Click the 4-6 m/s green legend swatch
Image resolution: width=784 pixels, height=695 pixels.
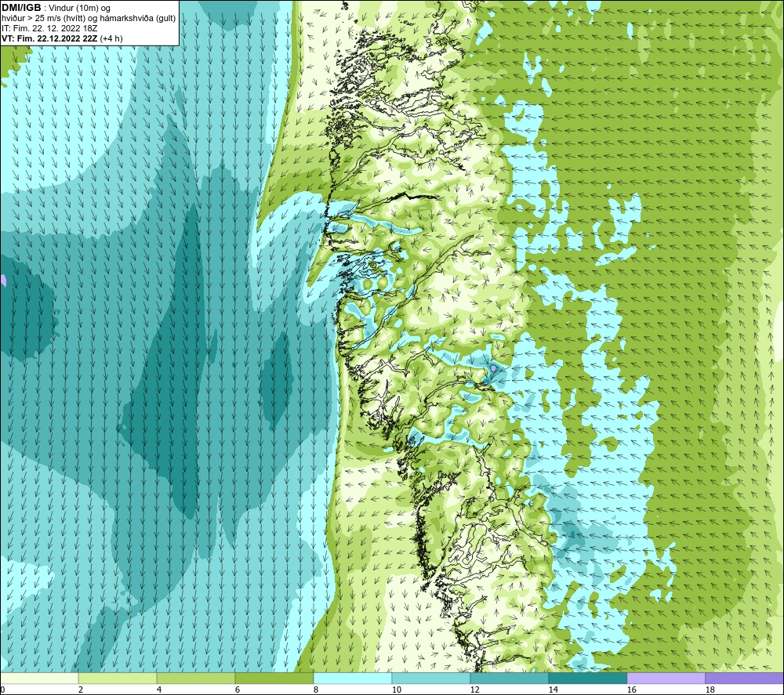(x=196, y=678)
